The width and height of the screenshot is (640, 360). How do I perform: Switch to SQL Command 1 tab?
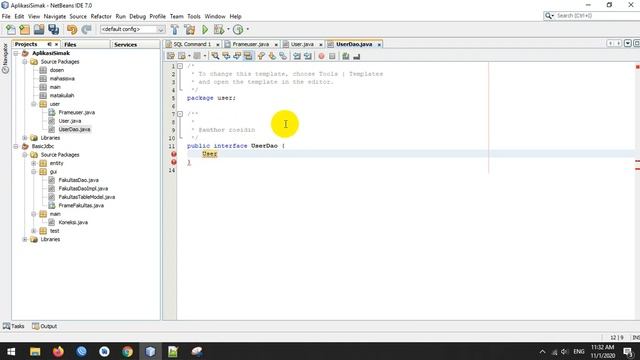pos(192,44)
